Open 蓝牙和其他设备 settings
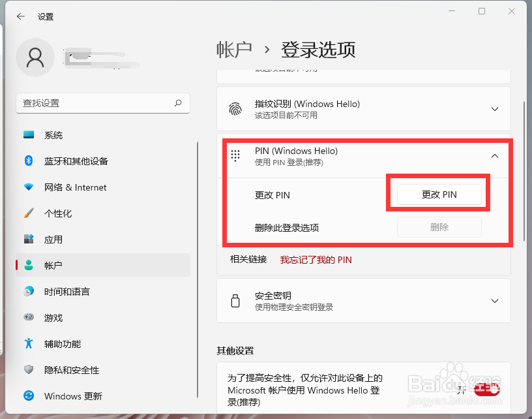The image size is (532, 419). click(x=103, y=161)
